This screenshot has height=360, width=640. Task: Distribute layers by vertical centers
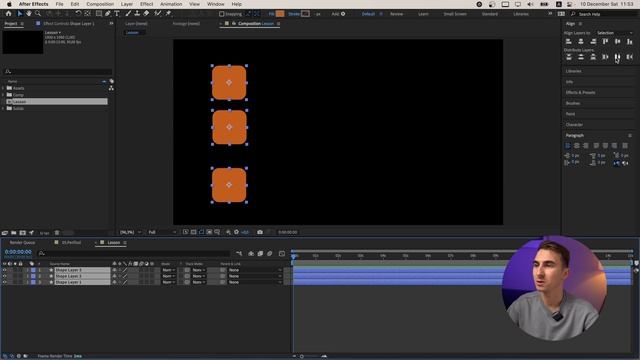581,57
